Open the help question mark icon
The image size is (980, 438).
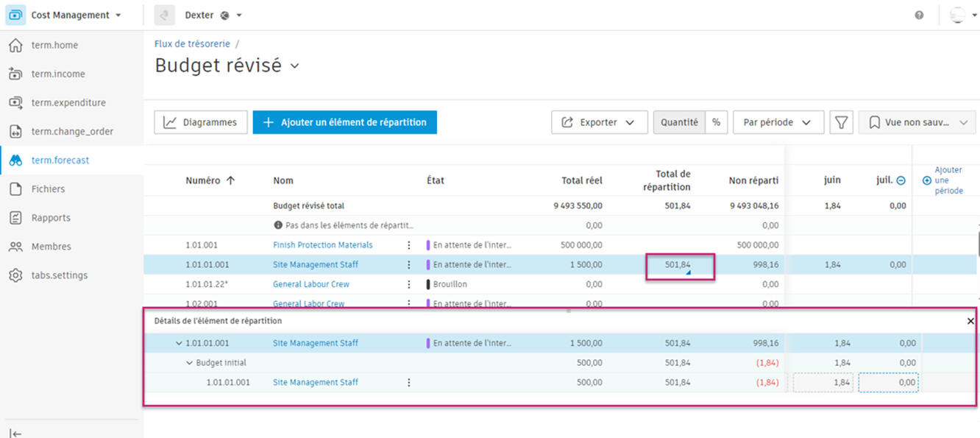[x=919, y=15]
